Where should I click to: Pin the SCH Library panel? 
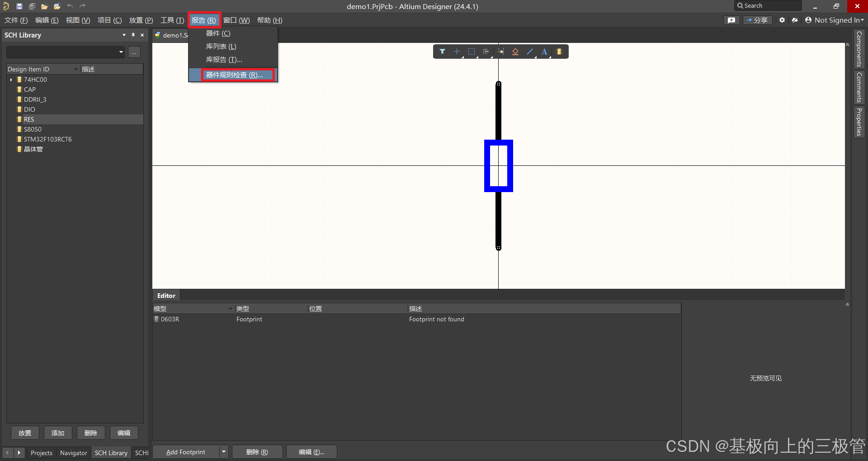click(133, 35)
